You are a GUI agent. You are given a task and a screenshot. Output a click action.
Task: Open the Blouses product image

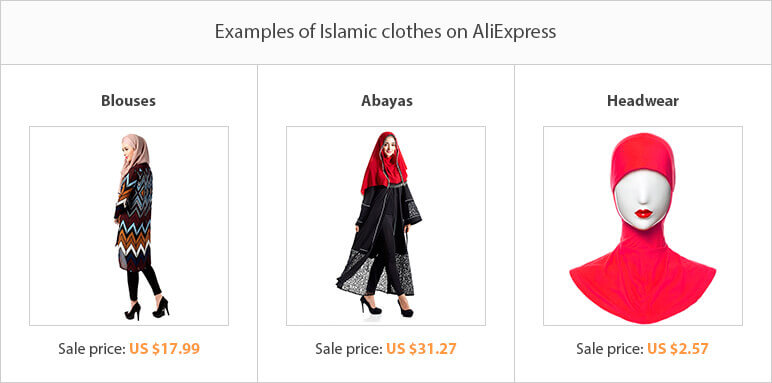[x=129, y=226]
